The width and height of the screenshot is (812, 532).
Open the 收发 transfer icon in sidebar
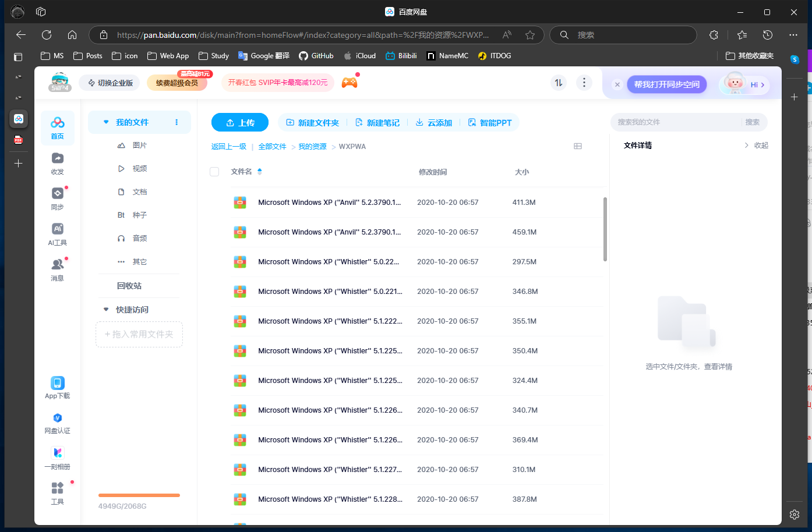[x=57, y=159]
